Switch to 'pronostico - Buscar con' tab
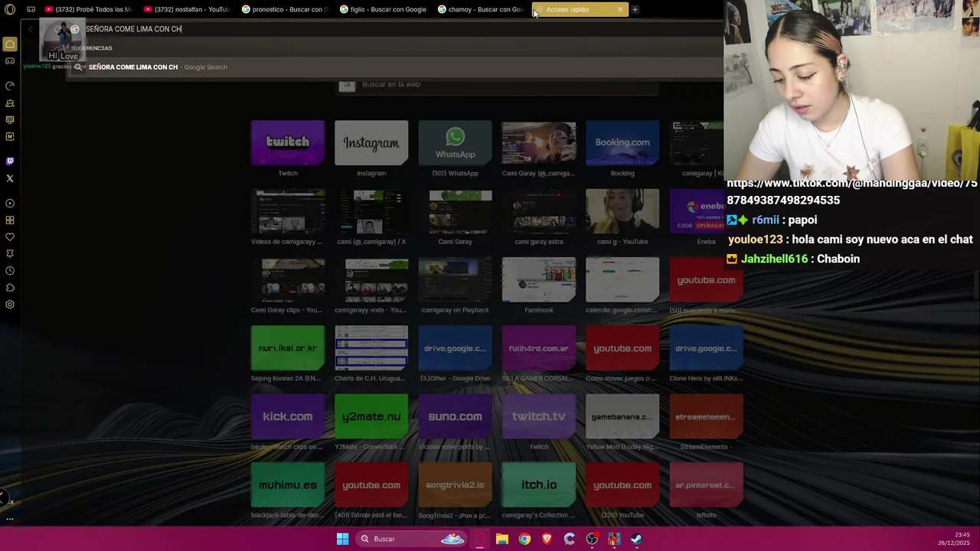 [284, 9]
